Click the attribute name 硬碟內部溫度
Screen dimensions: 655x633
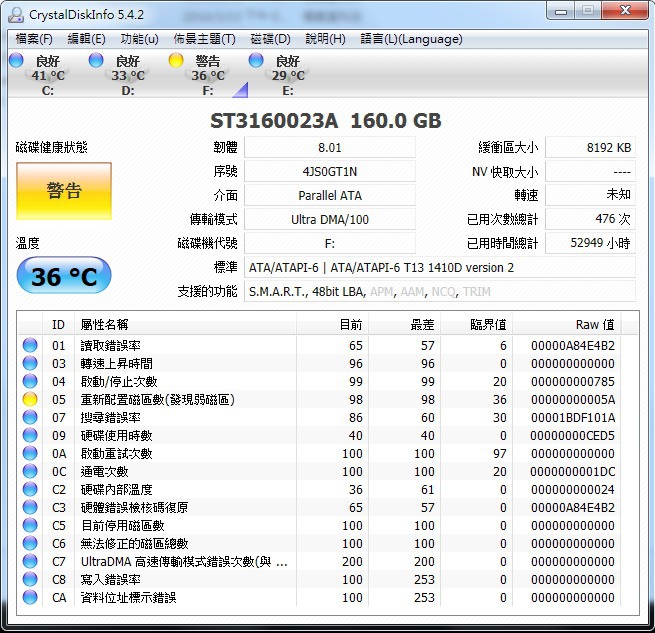pyautogui.click(x=117, y=490)
